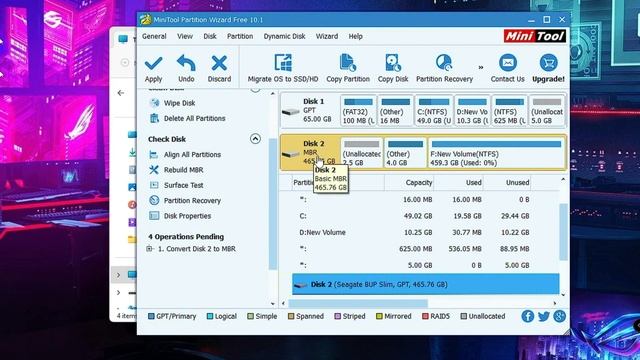Select sidebar Partition Recovery entry

192,201
